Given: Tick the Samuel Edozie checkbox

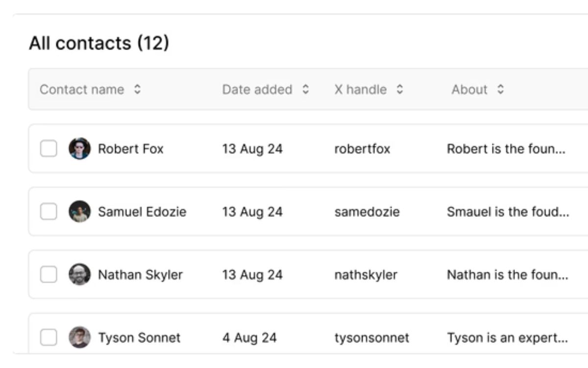Looking at the screenshot, I should pos(49,211).
